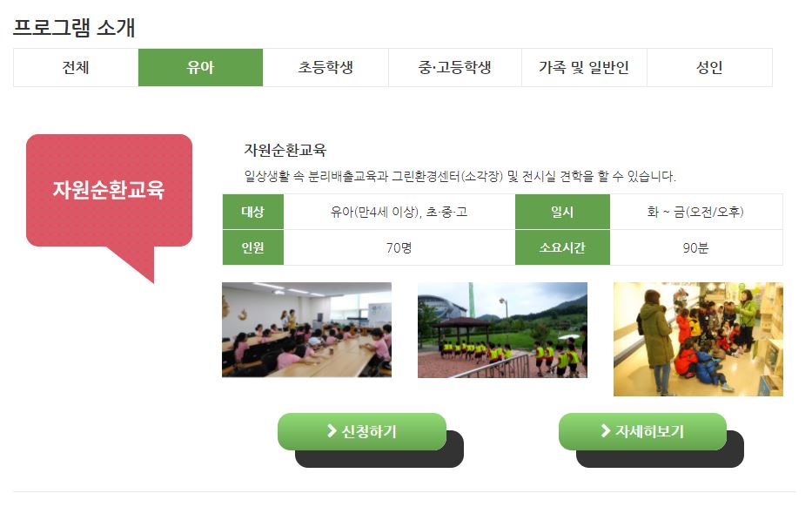Click the 프로그램 소개 heading
Viewport: 812px width, 507px height.
(x=74, y=28)
